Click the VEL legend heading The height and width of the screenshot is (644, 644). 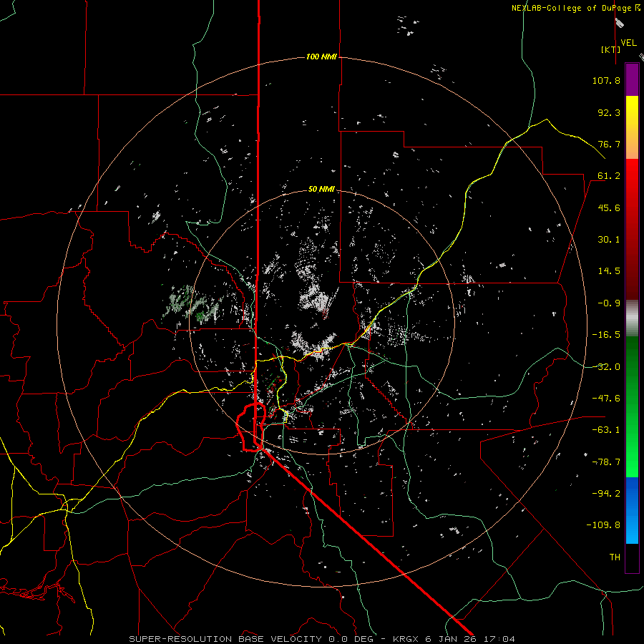628,43
